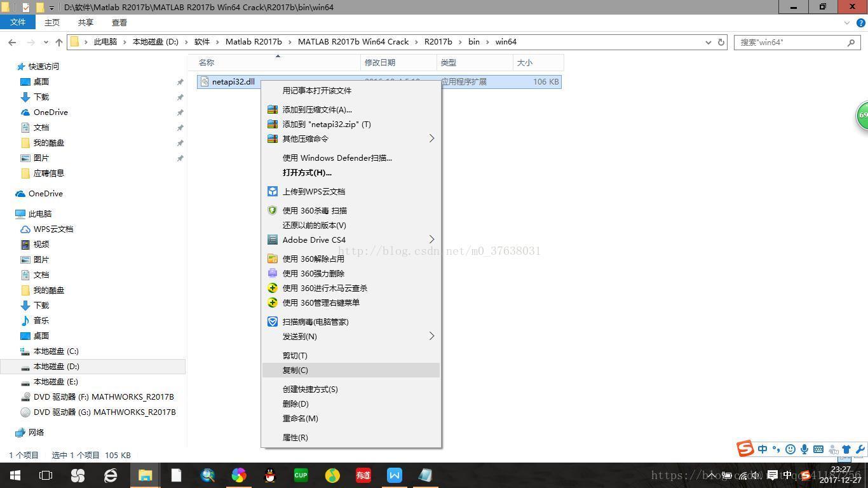Expand the 其他压缩命令 submenu arrow
The width and height of the screenshot is (868, 488).
pos(431,139)
